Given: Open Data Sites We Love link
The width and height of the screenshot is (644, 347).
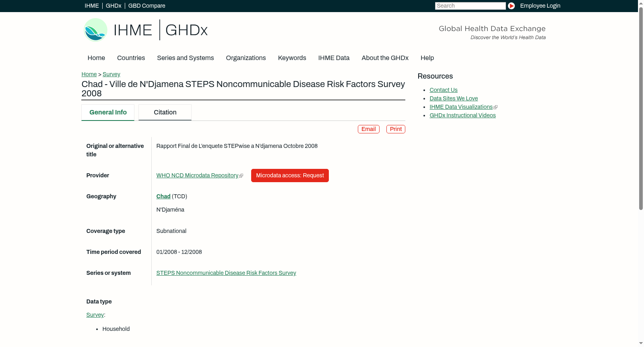Looking at the screenshot, I should [x=454, y=98].
